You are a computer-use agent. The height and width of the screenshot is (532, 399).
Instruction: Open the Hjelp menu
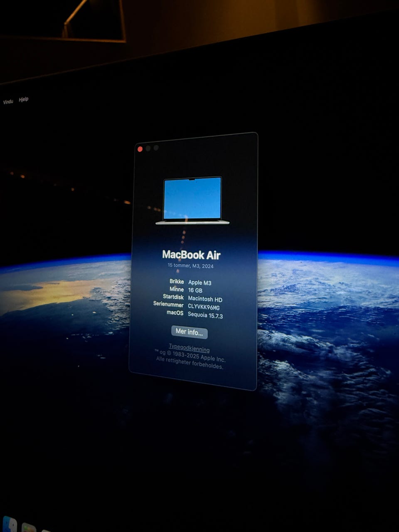click(24, 99)
